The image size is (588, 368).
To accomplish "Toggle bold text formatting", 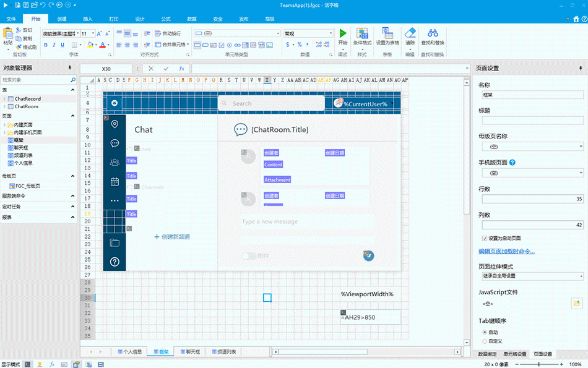I will pyautogui.click(x=46, y=45).
